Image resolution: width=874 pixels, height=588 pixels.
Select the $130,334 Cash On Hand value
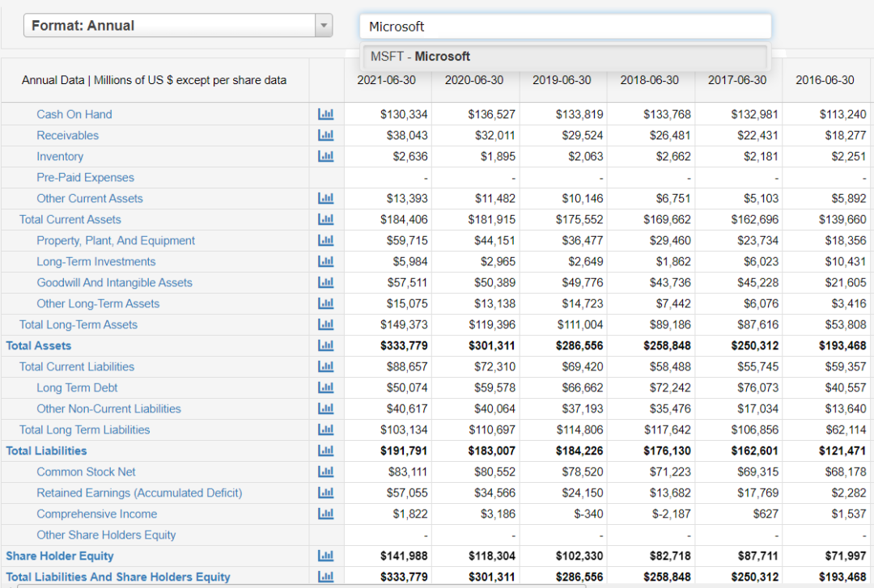(404, 114)
